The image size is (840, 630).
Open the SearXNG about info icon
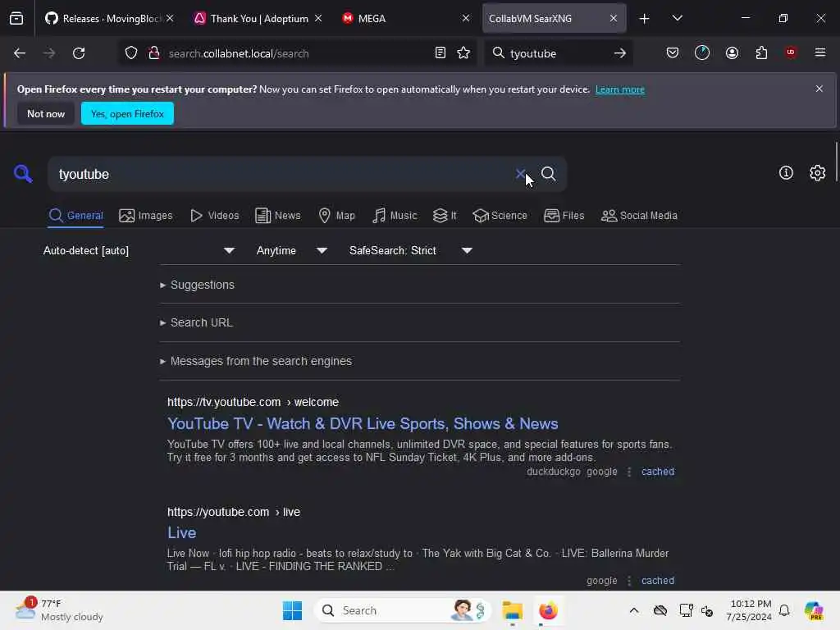(786, 173)
